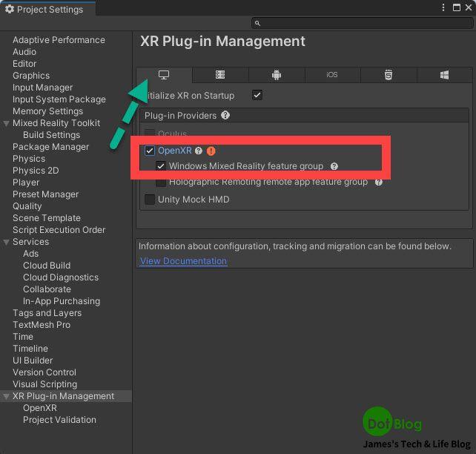Open Tags and Layers settings
476x454 pixels.
(x=47, y=313)
